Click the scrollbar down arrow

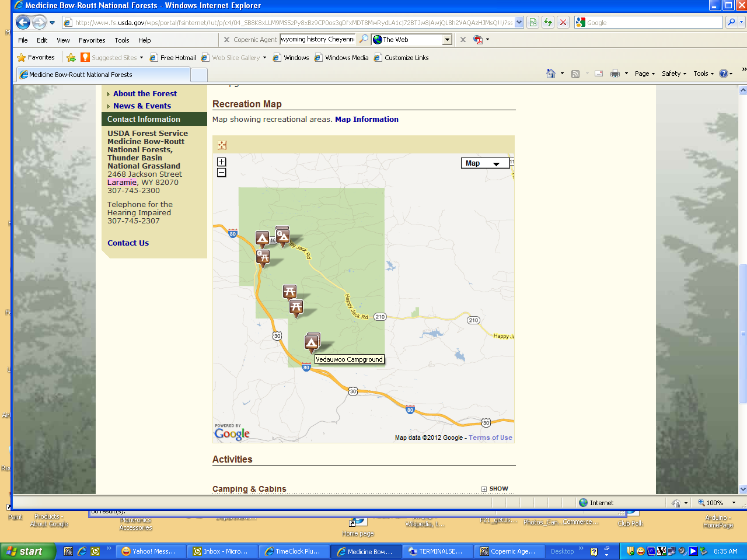pos(743,489)
